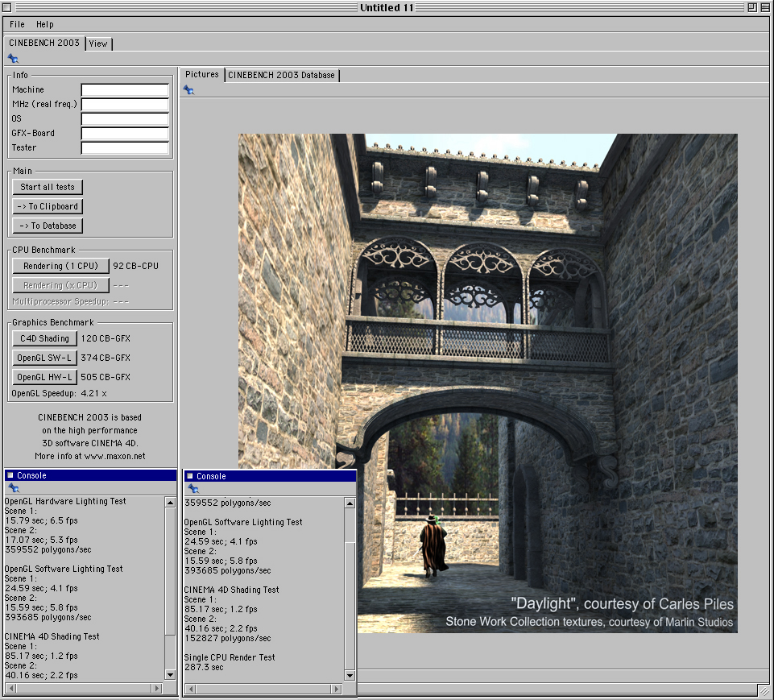Switch to the View tab
This screenshot has width=774, height=700.
click(98, 43)
